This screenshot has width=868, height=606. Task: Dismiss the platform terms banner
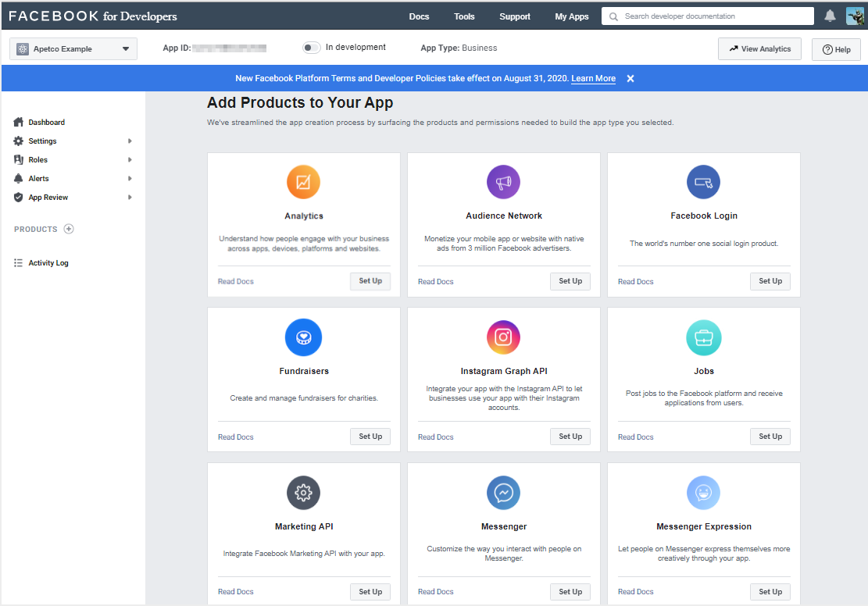tap(630, 79)
